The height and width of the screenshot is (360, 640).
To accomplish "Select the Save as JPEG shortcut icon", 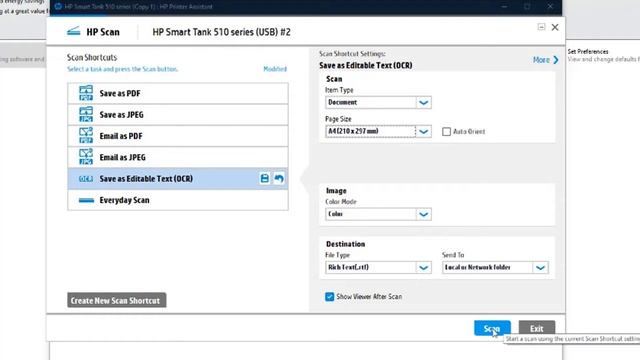I will coord(86,114).
